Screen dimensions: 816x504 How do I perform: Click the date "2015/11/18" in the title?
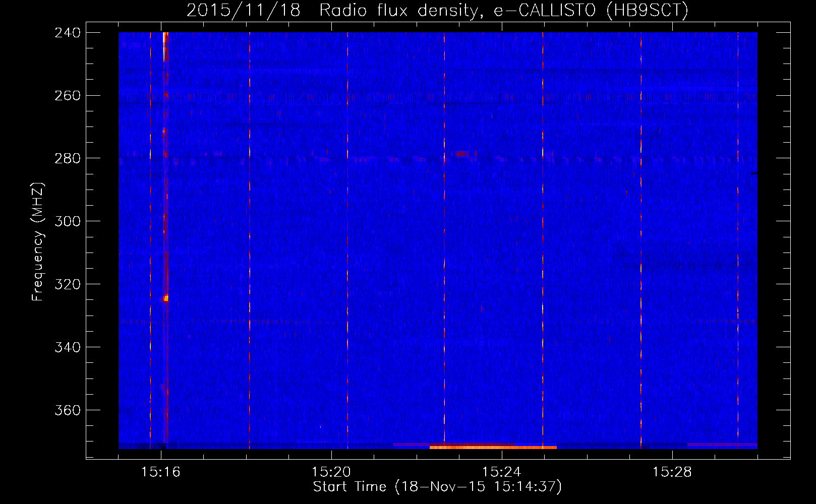coord(244,11)
